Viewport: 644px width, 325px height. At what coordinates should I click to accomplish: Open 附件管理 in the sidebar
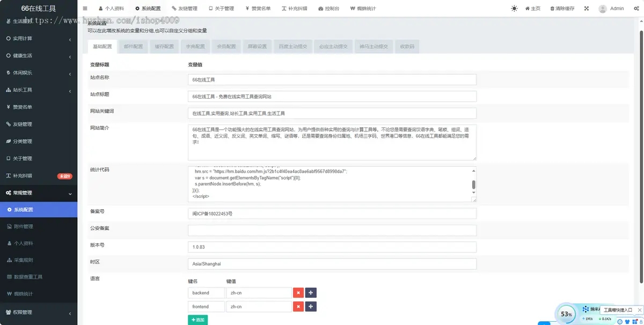tap(39, 226)
